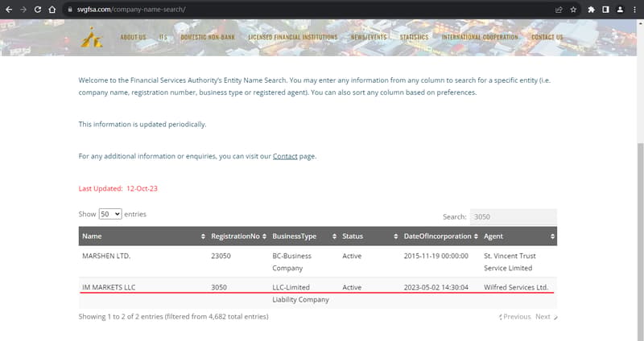This screenshot has width=644, height=341.
Task: Click the Search input field
Action: (514, 216)
